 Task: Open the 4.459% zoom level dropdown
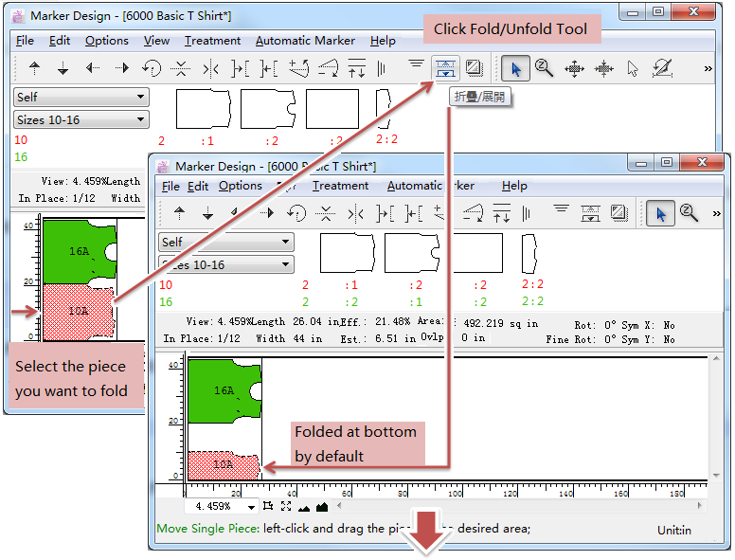pos(251,507)
